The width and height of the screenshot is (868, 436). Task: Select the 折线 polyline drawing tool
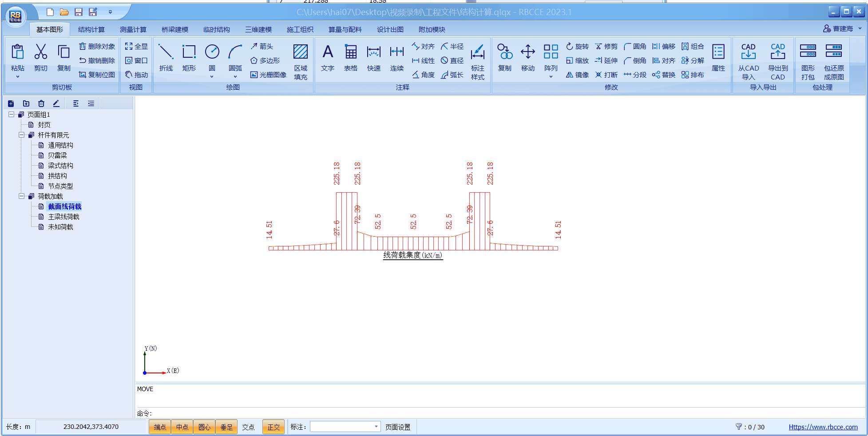[166, 57]
